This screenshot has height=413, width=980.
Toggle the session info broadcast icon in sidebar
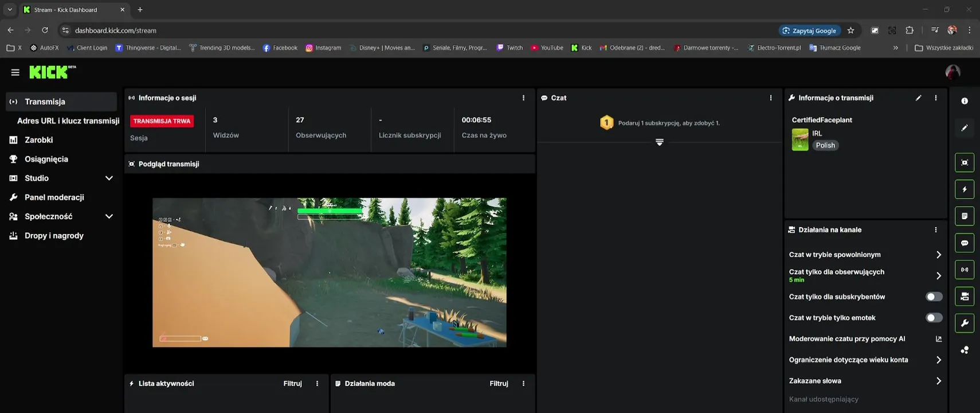coord(965,270)
